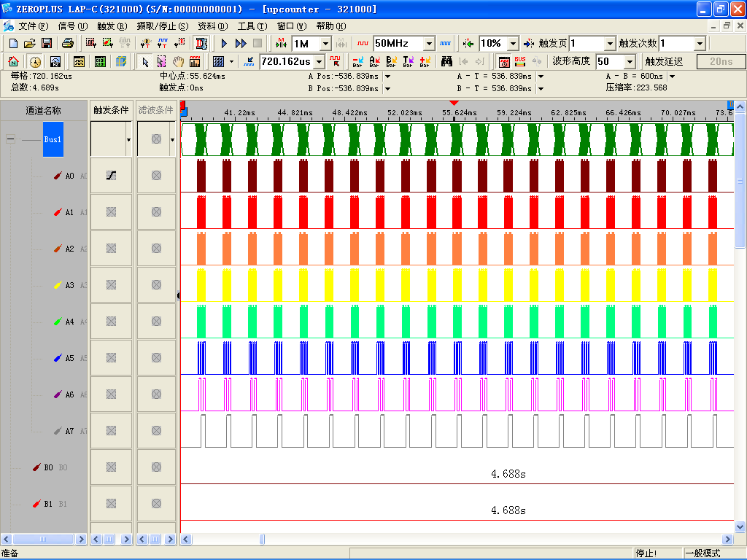Screen dimensions: 747x560
Task: Click the red A1 channel probe color icon
Action: (x=58, y=212)
